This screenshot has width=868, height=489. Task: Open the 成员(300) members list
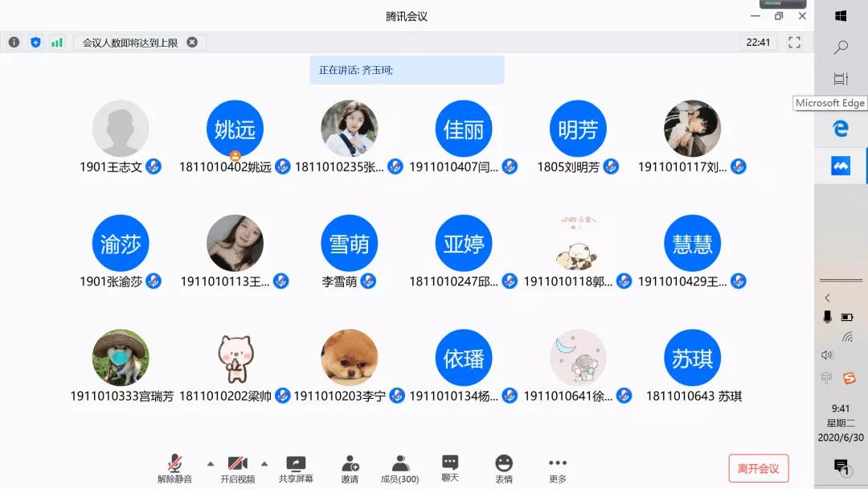399,469
